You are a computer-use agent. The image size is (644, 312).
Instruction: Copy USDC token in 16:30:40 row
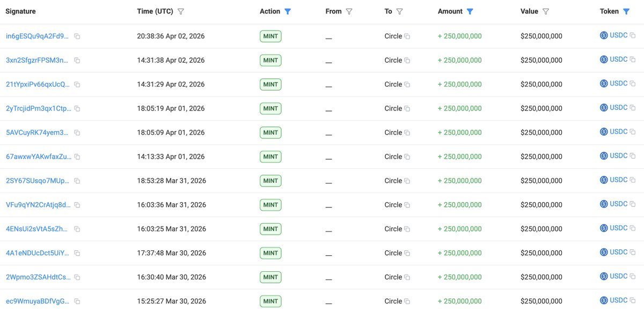click(632, 277)
